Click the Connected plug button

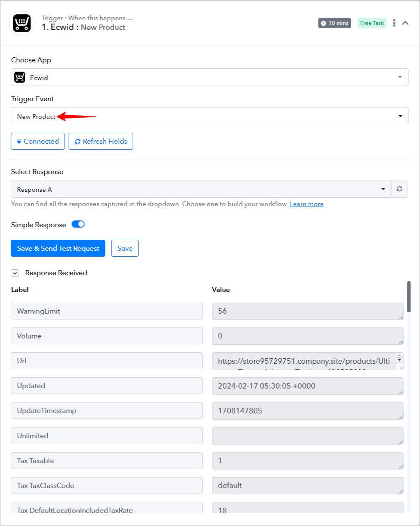click(38, 142)
